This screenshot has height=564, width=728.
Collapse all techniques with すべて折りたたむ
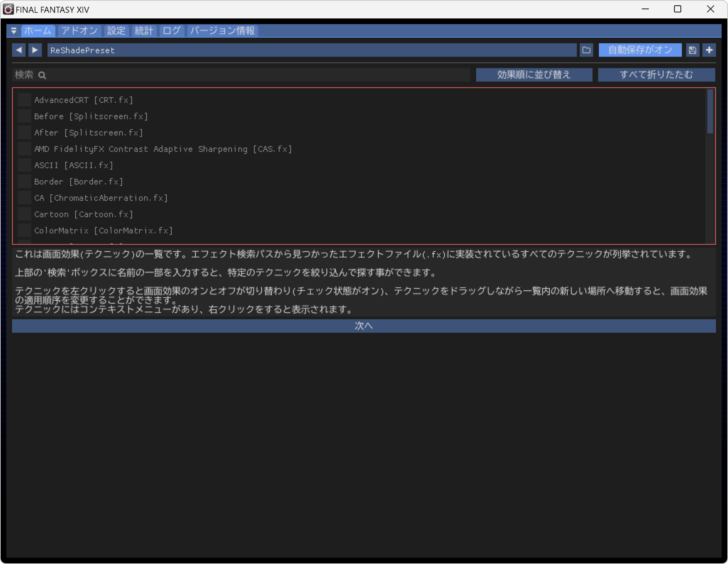[x=656, y=74]
